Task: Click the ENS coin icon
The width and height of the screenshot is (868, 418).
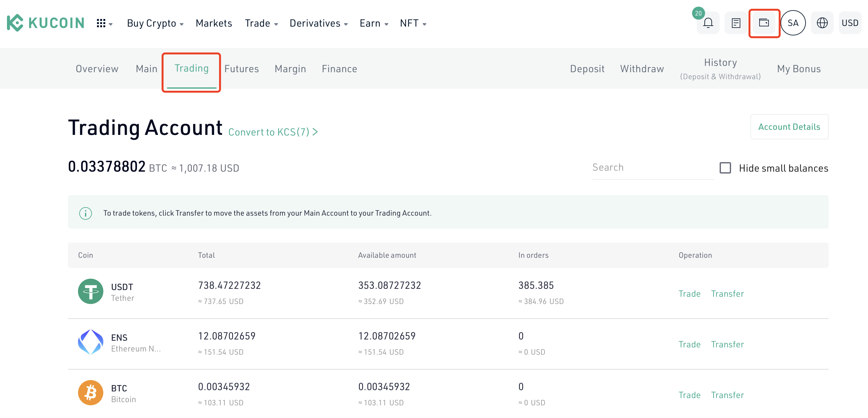Action: [x=91, y=342]
